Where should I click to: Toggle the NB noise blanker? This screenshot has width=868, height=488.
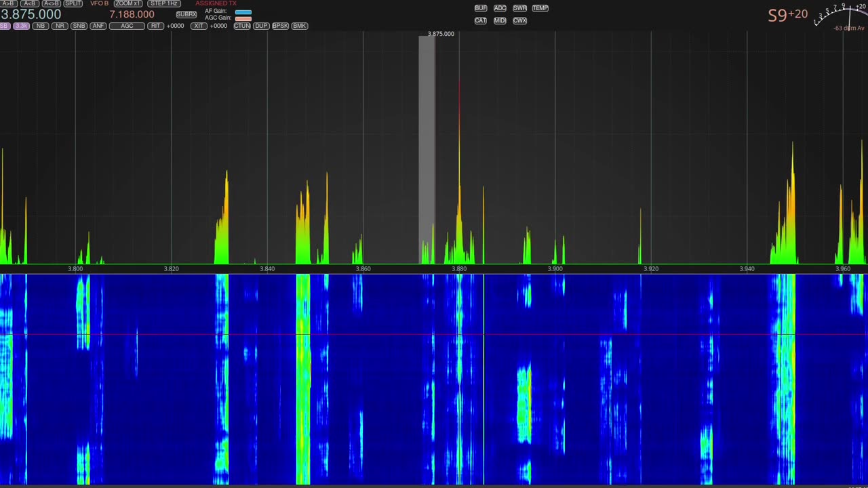41,26
